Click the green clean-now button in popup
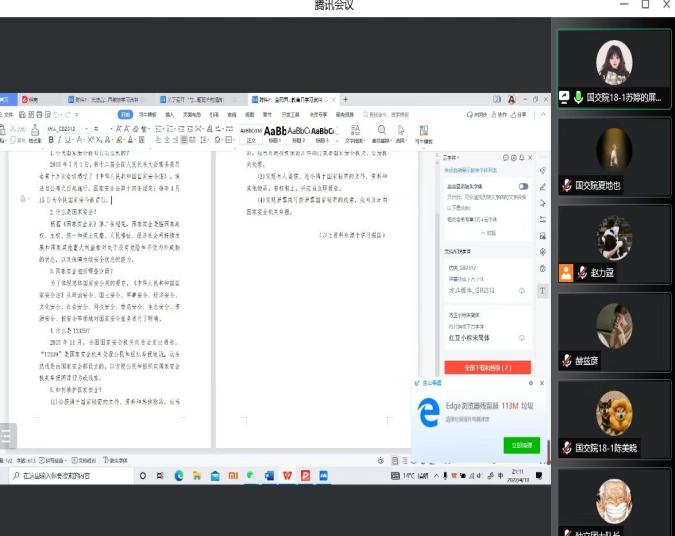The width and height of the screenshot is (675, 536). point(522,444)
